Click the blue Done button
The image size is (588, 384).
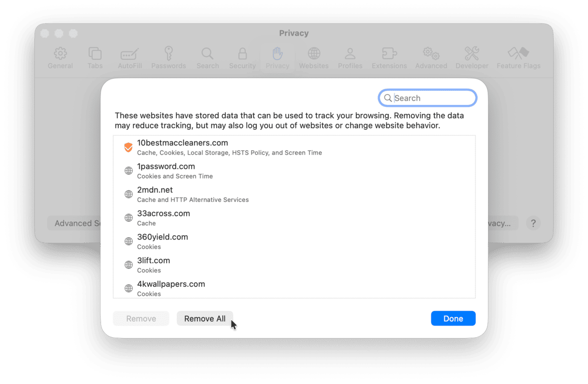tap(453, 318)
